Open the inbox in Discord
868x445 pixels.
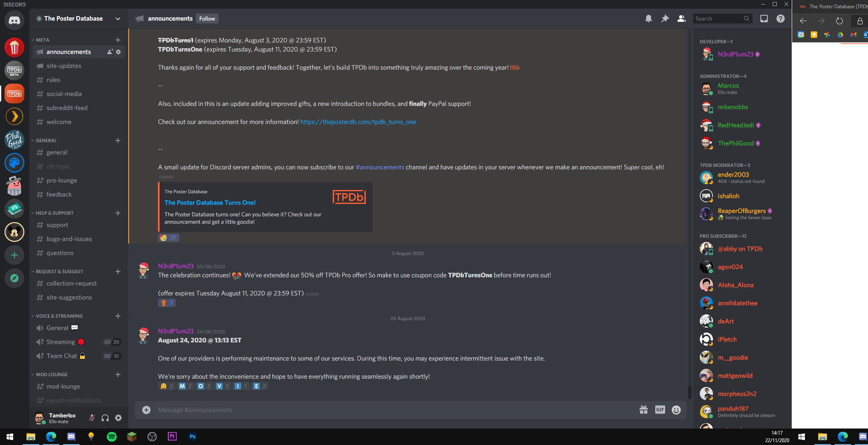tap(764, 19)
